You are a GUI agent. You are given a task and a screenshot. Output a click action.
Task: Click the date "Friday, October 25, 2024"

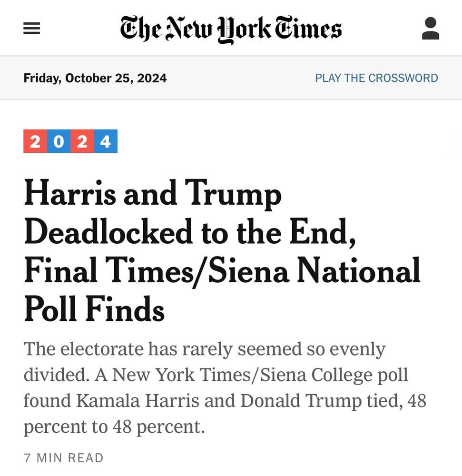(95, 78)
